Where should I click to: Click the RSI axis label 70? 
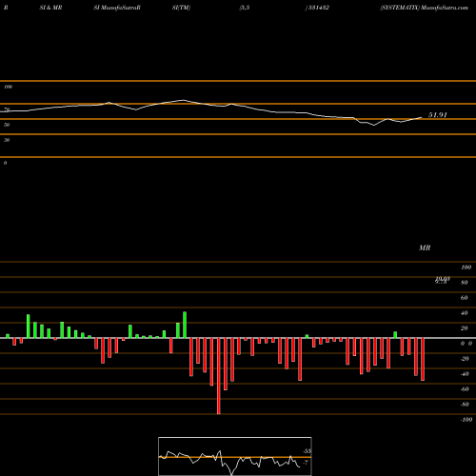click(x=7, y=109)
